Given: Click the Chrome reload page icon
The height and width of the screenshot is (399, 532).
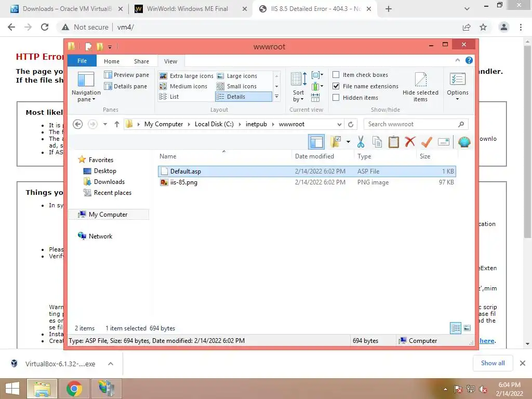Looking at the screenshot, I should (45, 27).
